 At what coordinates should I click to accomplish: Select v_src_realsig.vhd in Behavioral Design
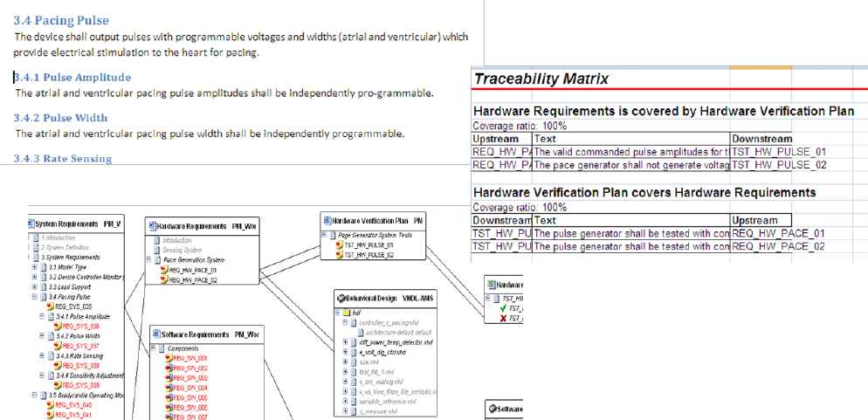(x=381, y=382)
